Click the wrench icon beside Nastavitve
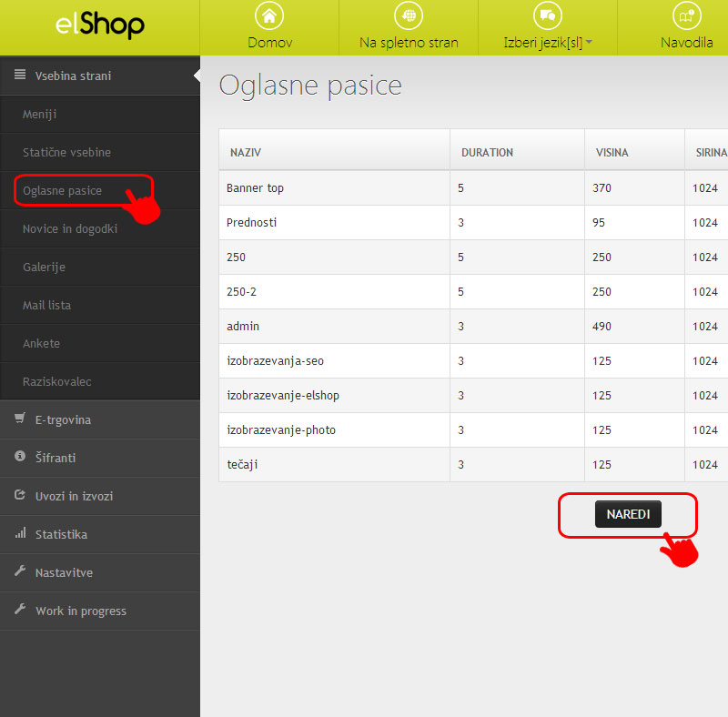728x717 pixels. pos(20,571)
